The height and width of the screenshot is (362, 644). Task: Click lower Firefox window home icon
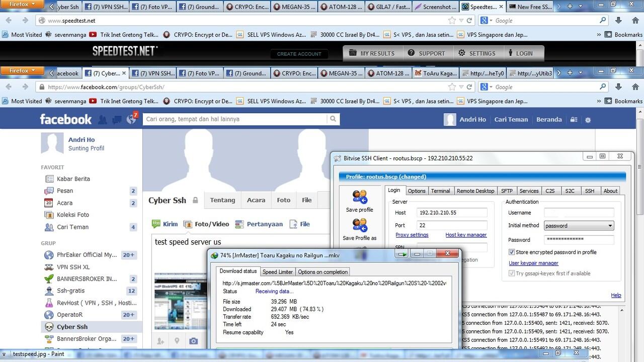(635, 87)
